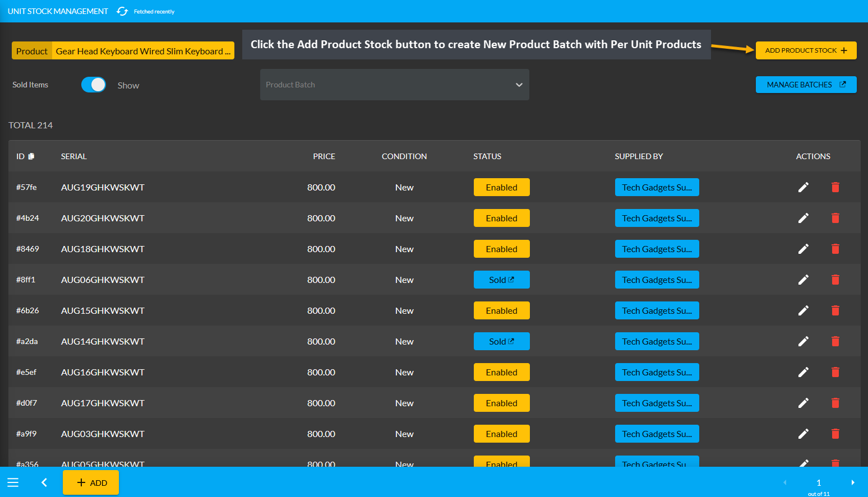
Task: Edit row AUG16GHKWSKWT with pencil icon
Action: [804, 372]
